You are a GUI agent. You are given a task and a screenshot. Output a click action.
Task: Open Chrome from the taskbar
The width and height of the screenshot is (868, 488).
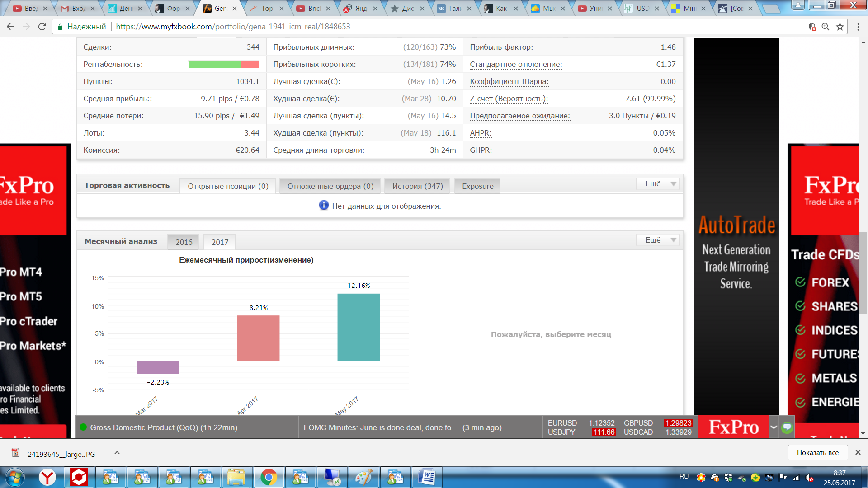[x=269, y=477]
